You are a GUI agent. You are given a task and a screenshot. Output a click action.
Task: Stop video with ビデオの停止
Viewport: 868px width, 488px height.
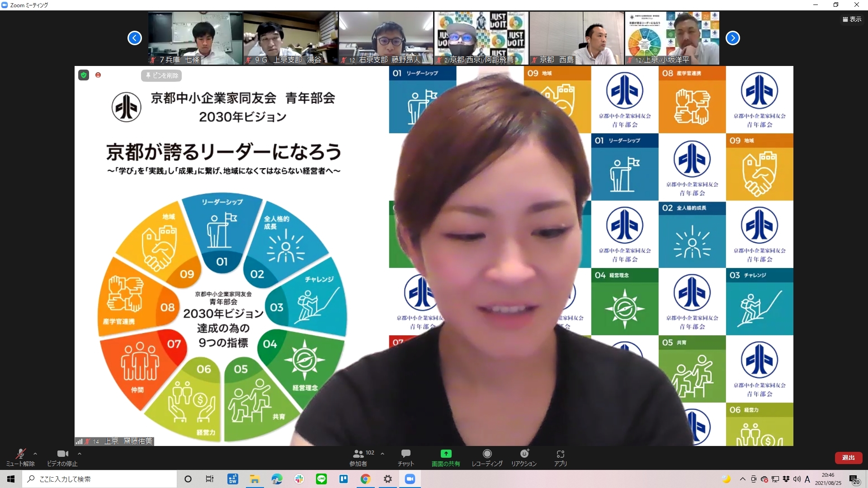(x=62, y=457)
